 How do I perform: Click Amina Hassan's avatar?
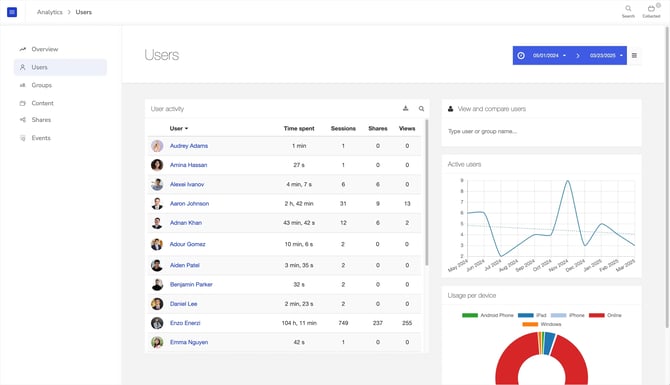(157, 165)
